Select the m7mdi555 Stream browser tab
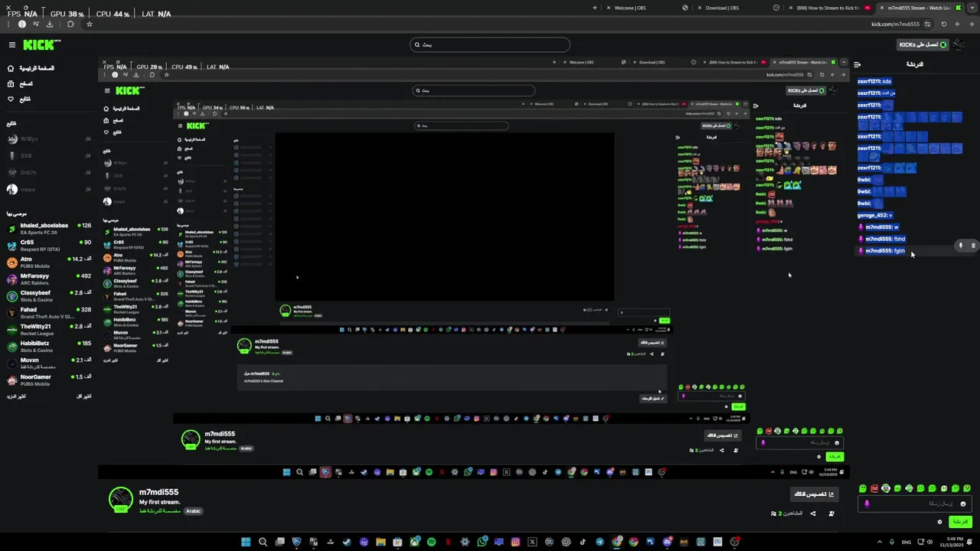Viewport: 980px width, 551px height. point(919,8)
